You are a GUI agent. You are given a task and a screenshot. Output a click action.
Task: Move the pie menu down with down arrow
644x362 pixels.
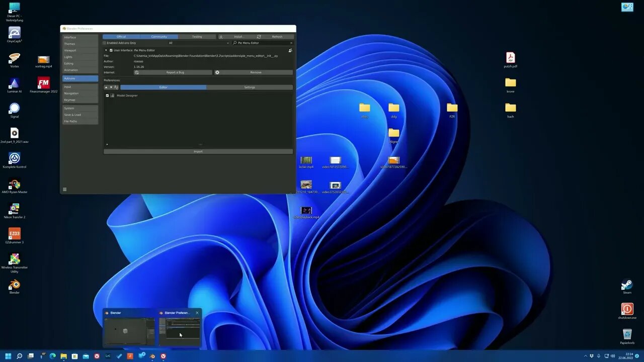point(111,87)
